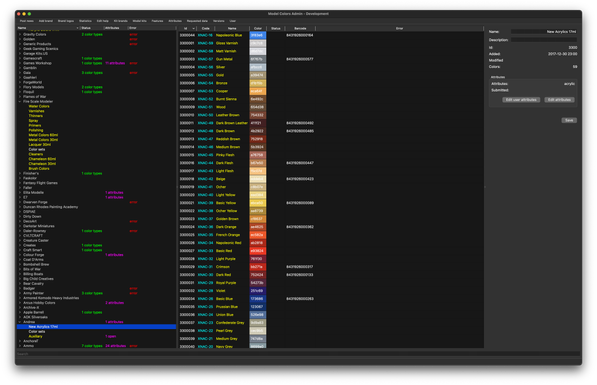The image size is (597, 385).
Task: Select the Dark Brown Leather color row
Action: coord(331,123)
